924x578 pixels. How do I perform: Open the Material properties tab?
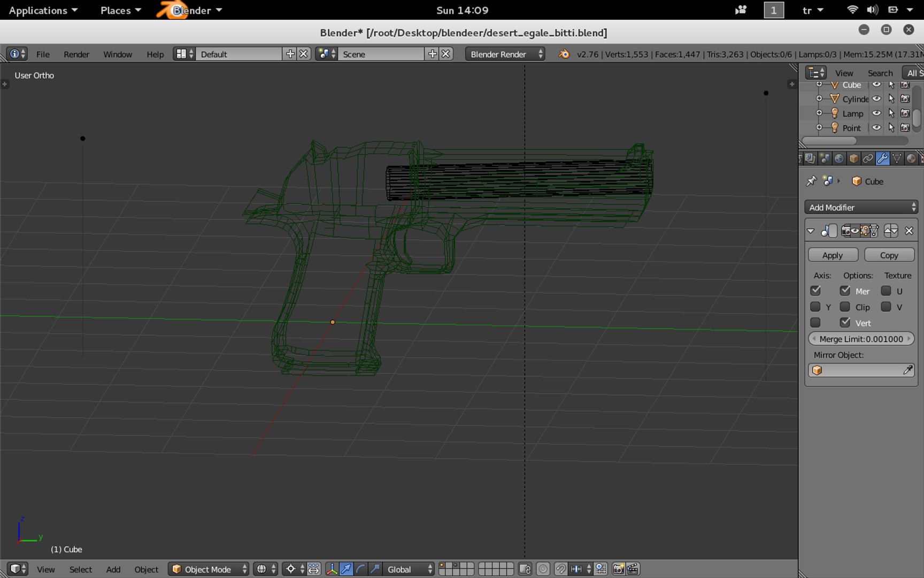click(x=911, y=158)
